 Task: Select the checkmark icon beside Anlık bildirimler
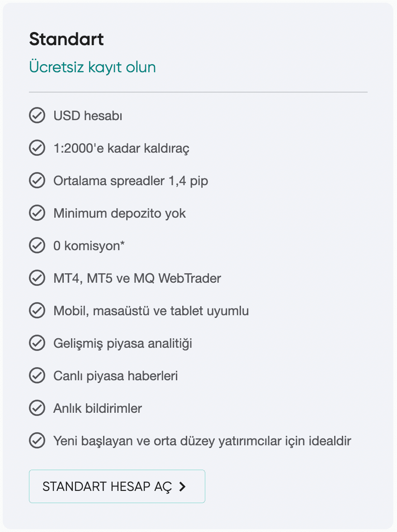point(37,408)
